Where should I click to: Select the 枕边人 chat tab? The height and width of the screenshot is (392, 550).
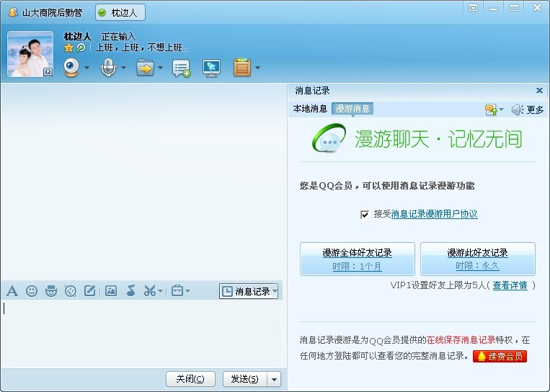(x=120, y=13)
